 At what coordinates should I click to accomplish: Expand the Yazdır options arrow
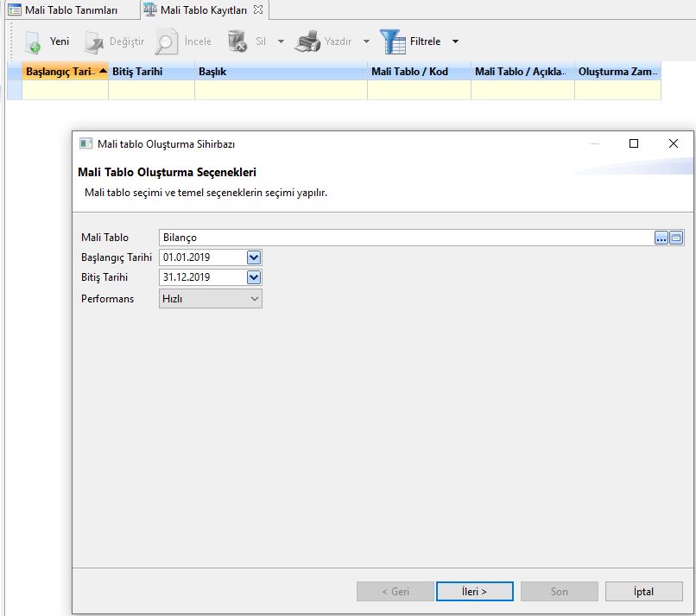pos(366,41)
